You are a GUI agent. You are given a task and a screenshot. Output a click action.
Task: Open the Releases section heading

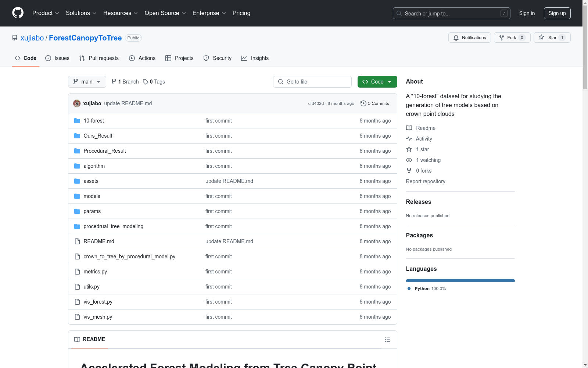tap(419, 202)
